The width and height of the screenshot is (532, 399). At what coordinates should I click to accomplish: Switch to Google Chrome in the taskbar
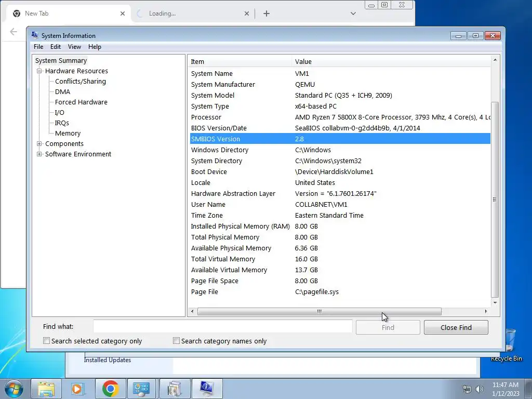[110, 389]
